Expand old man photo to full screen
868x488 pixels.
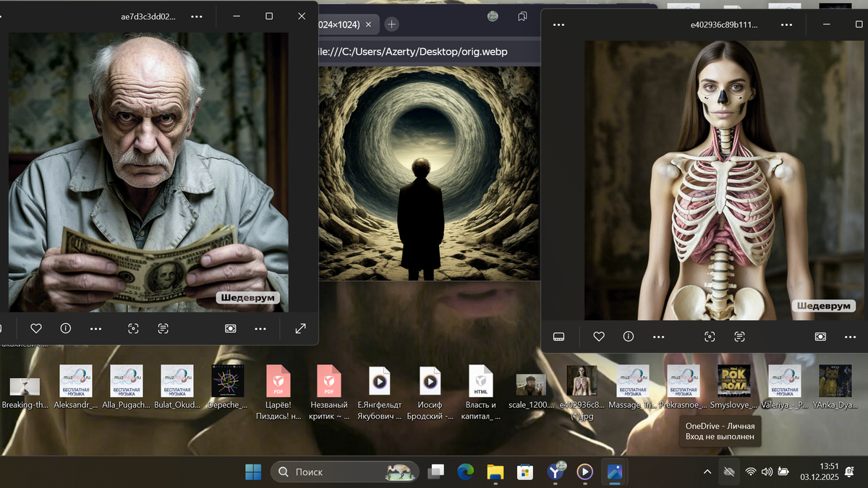(x=300, y=328)
